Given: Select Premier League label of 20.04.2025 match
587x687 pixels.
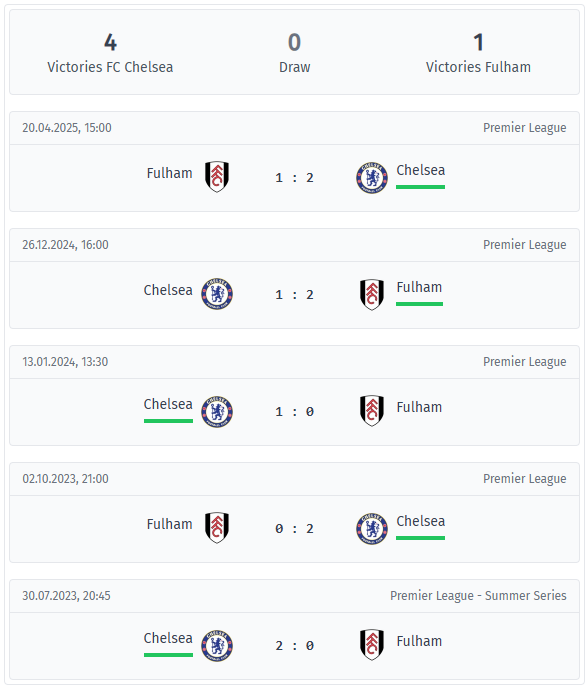Looking at the screenshot, I should pyautogui.click(x=525, y=128).
